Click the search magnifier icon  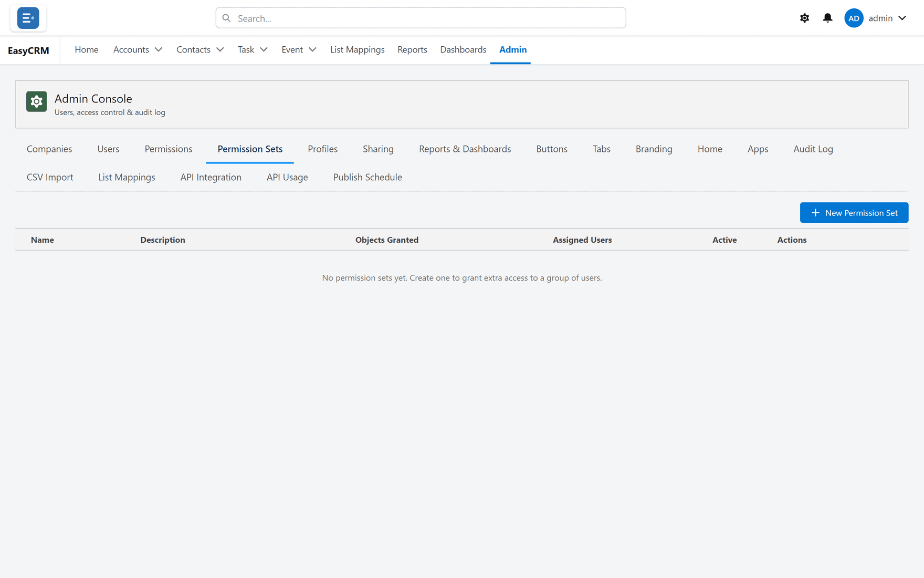tap(226, 18)
